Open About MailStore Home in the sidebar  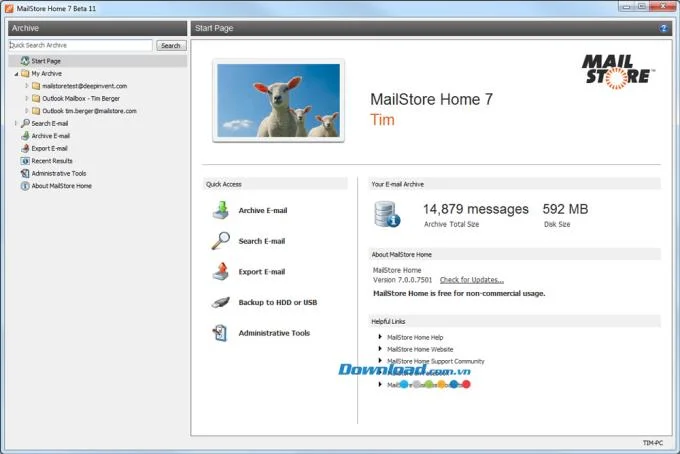click(62, 186)
